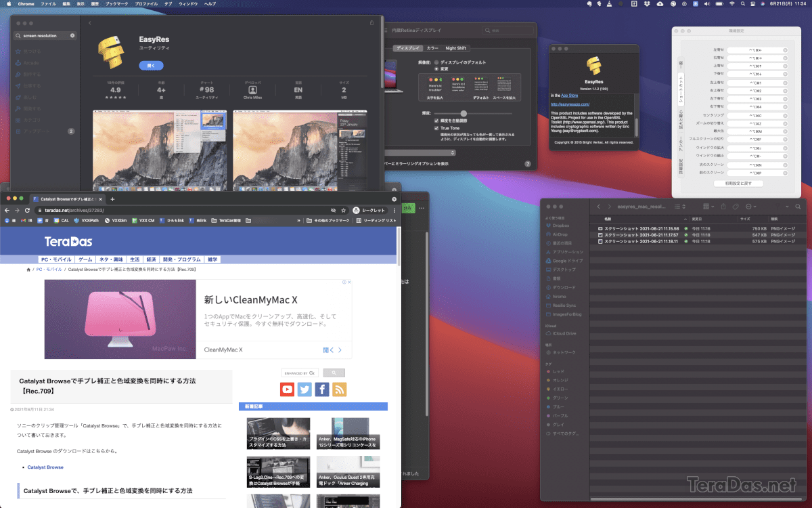Select the 開発・プログラム navigation tab
The image size is (812, 508).
(181, 259)
